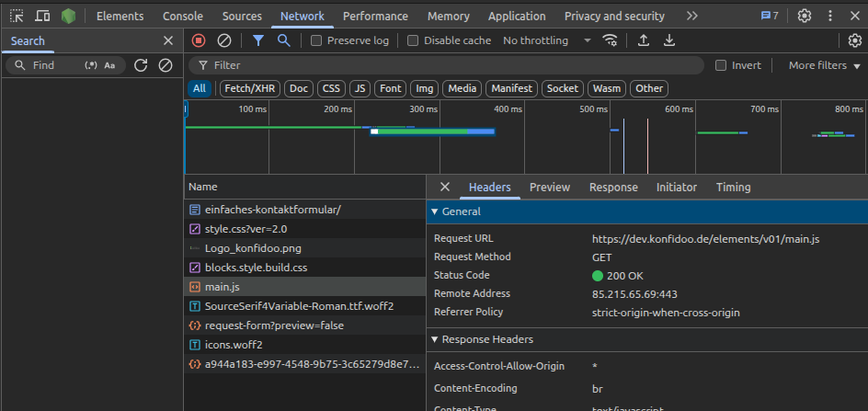Viewport: 868px width, 411px height.
Task: Open the three-dot customize DevTools menu
Action: tap(829, 16)
